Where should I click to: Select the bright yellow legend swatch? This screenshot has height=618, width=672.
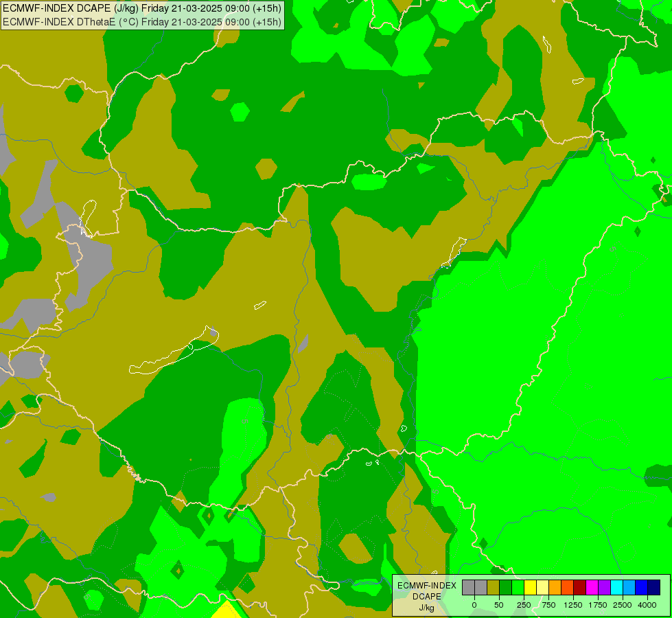coord(530,588)
